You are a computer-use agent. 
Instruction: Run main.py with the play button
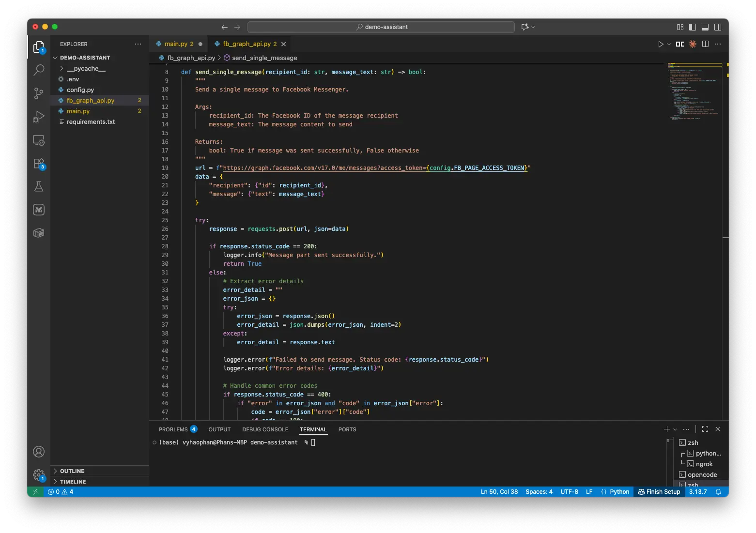point(661,44)
